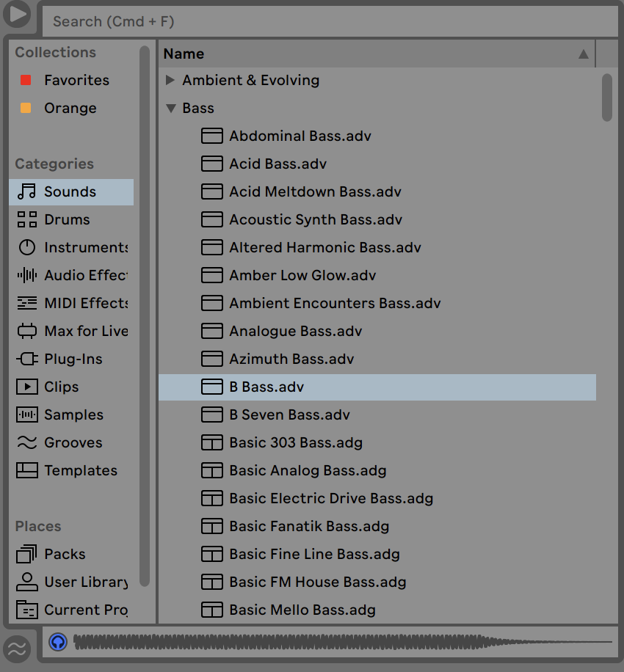Image resolution: width=624 pixels, height=672 pixels.
Task: Click the Clips play-box icon
Action: click(26, 387)
